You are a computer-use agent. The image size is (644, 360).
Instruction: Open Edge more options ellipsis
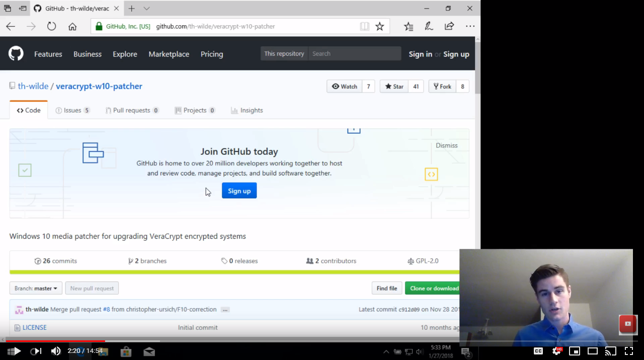tap(470, 26)
